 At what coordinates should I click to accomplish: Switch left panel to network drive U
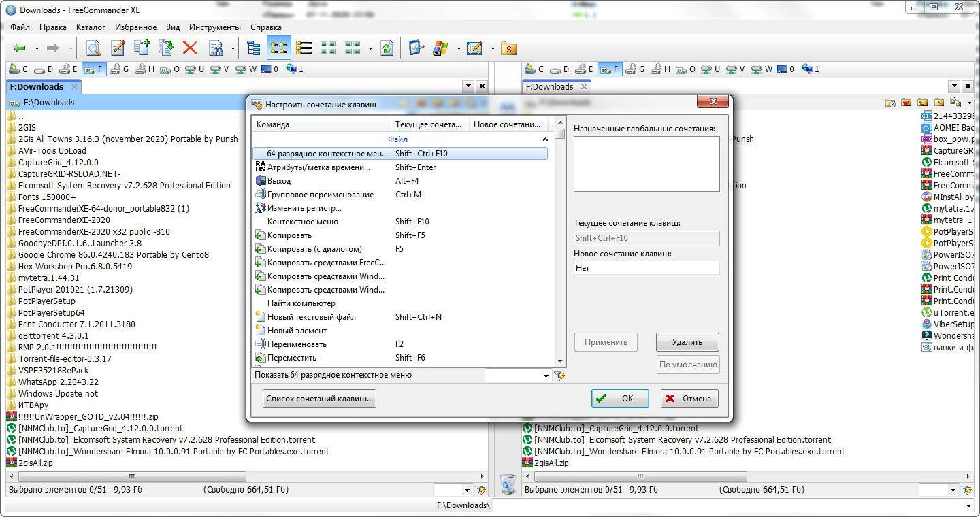tap(195, 69)
